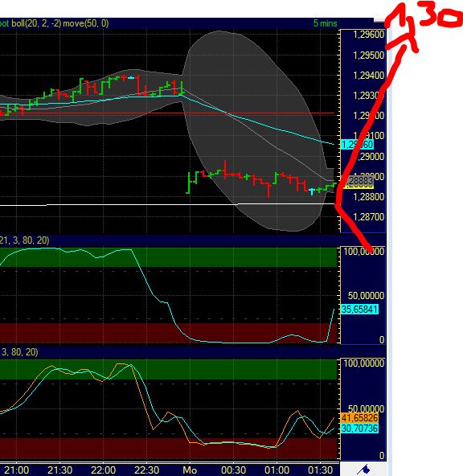This screenshot has width=463, height=476.
Task: Click the 1,29400 price axis label
Action: click(369, 76)
